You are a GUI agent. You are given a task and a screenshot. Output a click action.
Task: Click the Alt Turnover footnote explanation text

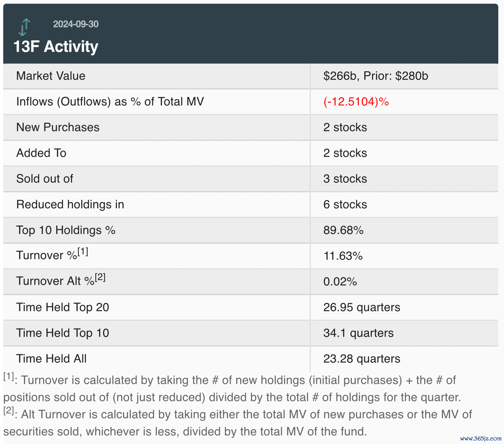coord(238,423)
